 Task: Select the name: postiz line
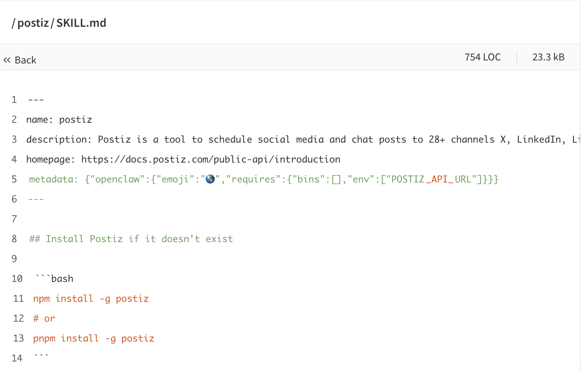click(59, 119)
